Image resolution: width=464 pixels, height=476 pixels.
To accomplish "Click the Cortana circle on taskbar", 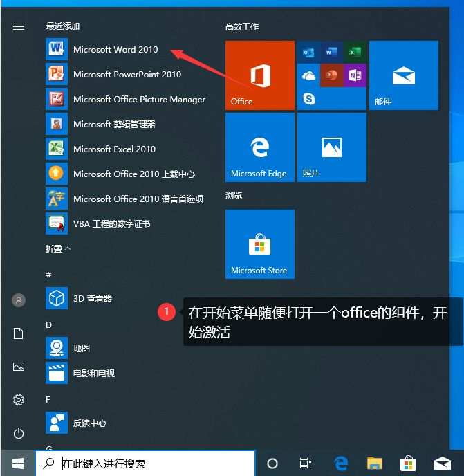I will (272, 464).
